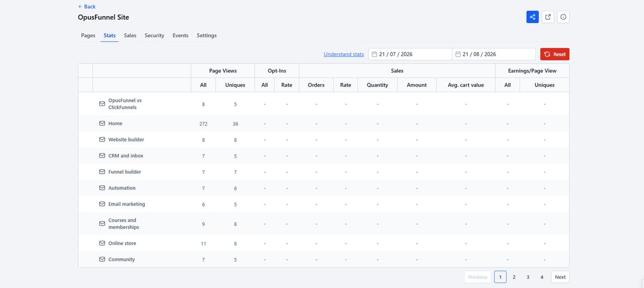Click envelope icon beside Courses and memberships
Viewport: 644px width, 288px height.
102,224
